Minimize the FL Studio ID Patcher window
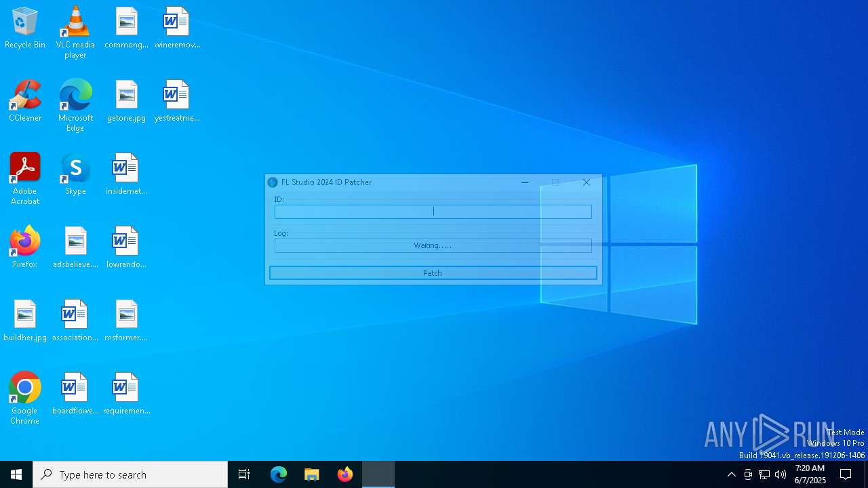This screenshot has height=488, width=868. 524,182
